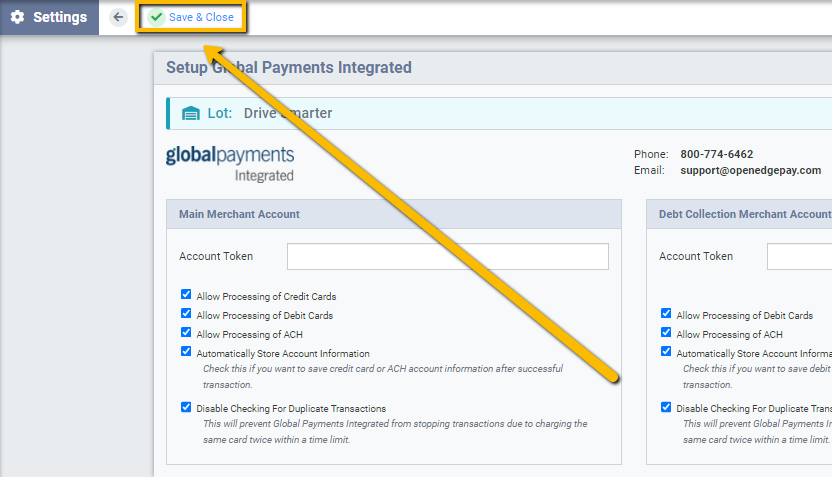Click the Main Merchant Account Token field
This screenshot has width=832, height=477.
point(448,256)
